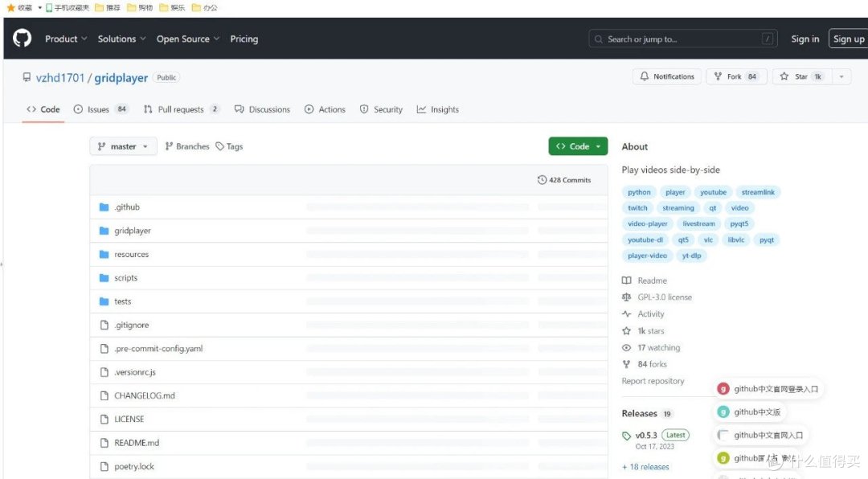The image size is (868, 479).
Task: Open the .versionrc.js file
Action: point(134,372)
